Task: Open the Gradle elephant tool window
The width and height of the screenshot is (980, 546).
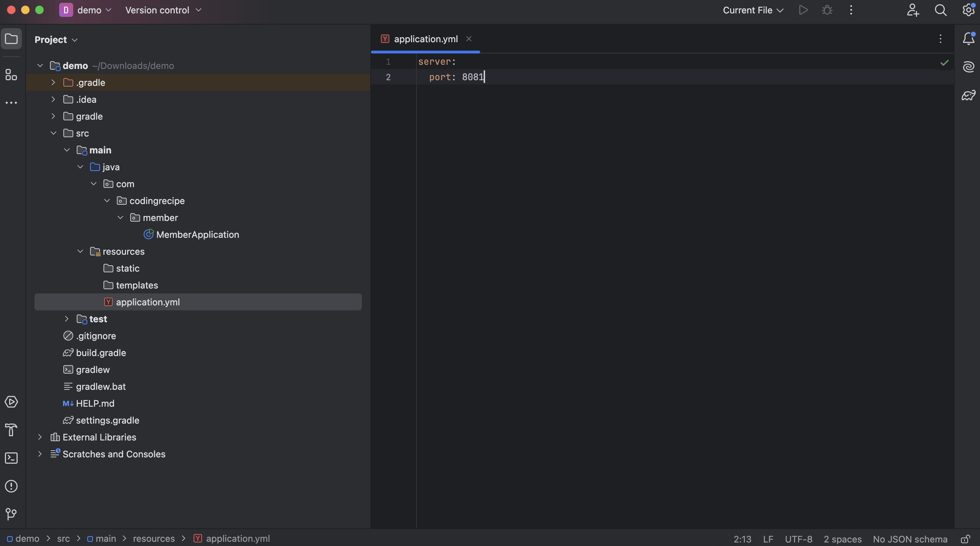Action: click(968, 95)
